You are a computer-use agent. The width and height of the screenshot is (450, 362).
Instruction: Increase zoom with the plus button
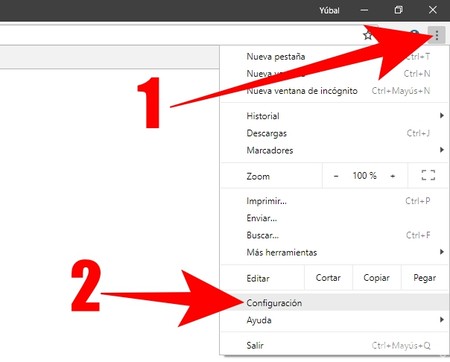click(393, 176)
